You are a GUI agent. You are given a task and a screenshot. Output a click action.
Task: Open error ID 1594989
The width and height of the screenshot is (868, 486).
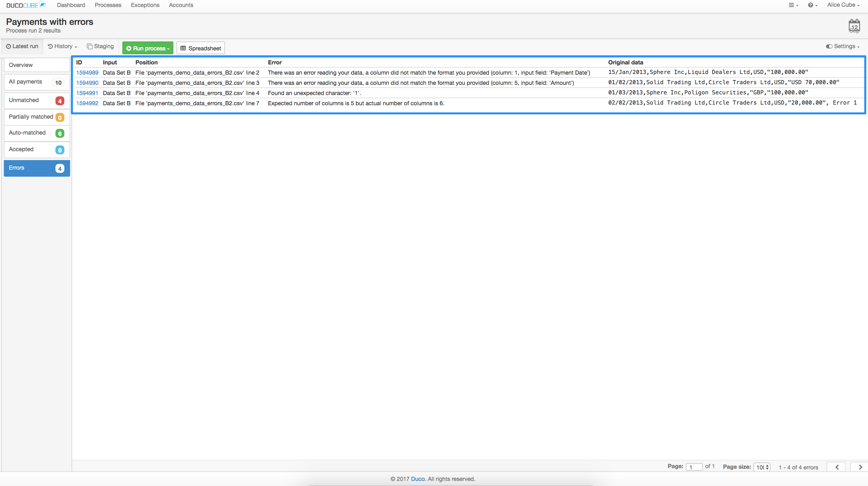pos(87,73)
